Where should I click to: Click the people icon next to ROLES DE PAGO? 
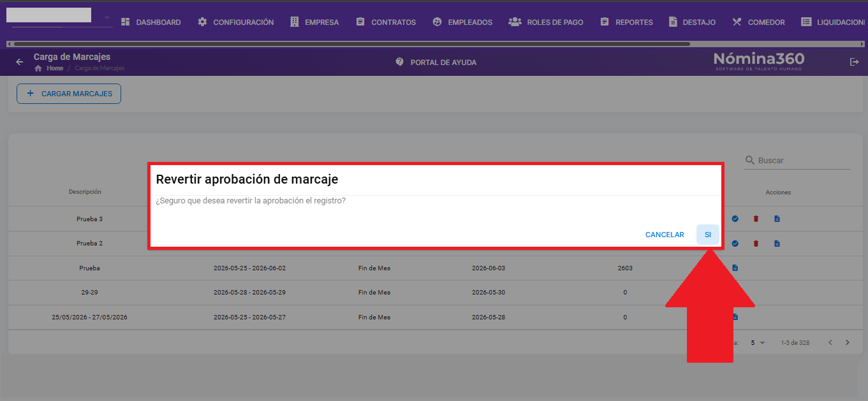(x=515, y=22)
